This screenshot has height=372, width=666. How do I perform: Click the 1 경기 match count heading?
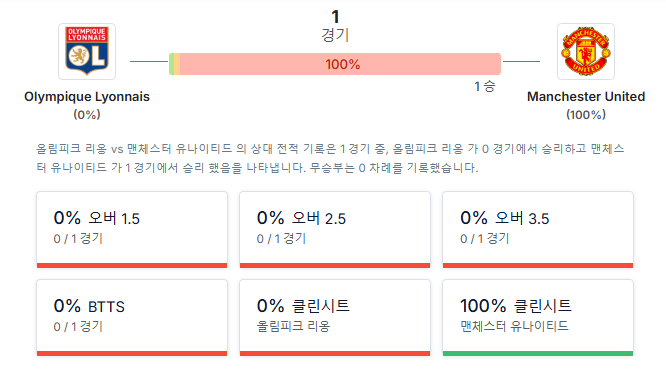(x=335, y=26)
